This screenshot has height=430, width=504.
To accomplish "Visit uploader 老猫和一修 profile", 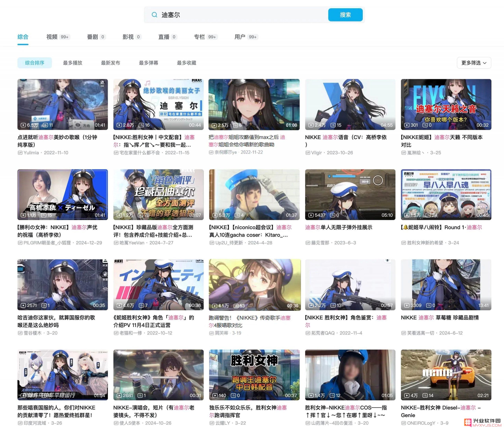I will coord(131,333).
